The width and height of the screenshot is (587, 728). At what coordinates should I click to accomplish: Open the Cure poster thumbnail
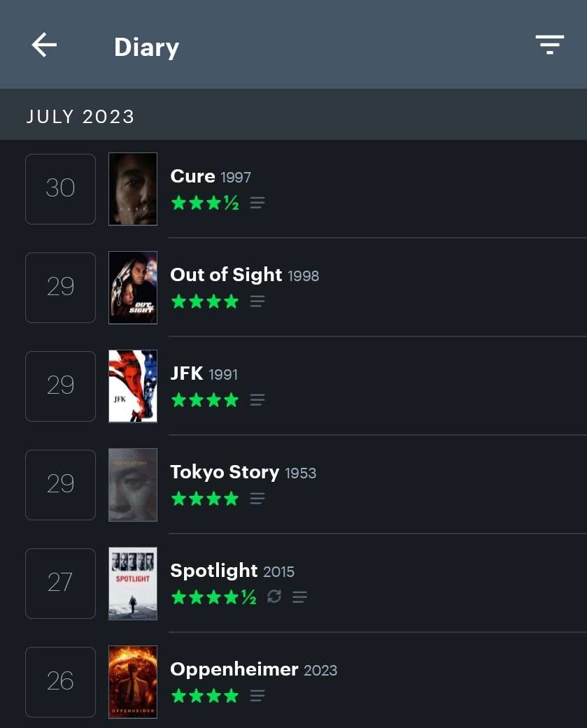coord(133,189)
